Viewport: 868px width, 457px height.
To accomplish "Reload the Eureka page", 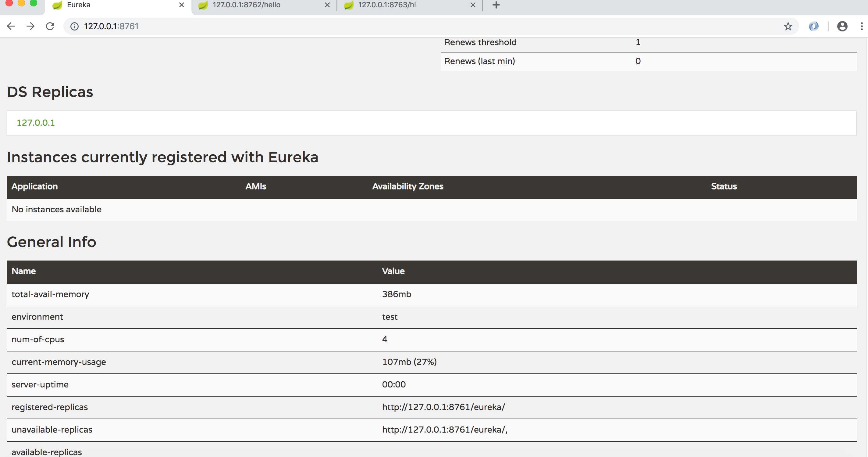I will (x=50, y=26).
